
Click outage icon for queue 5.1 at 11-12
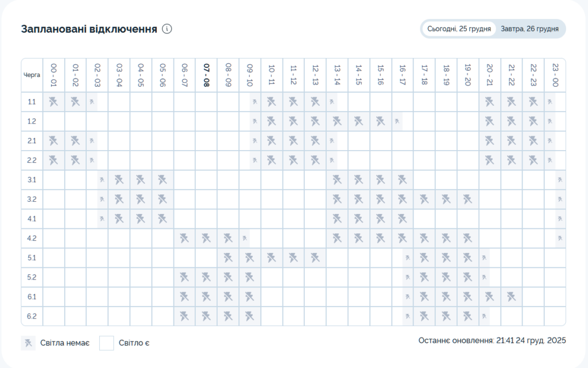pyautogui.click(x=293, y=258)
